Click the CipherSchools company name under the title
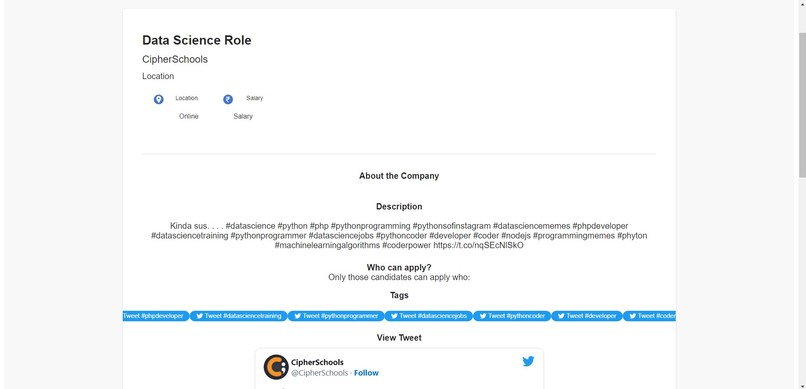806x389 pixels. pyautogui.click(x=175, y=59)
